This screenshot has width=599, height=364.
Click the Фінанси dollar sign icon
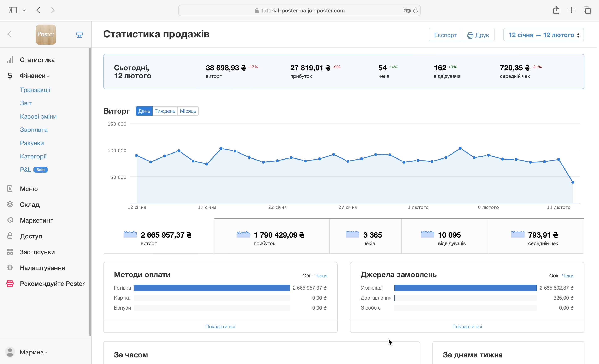click(10, 76)
